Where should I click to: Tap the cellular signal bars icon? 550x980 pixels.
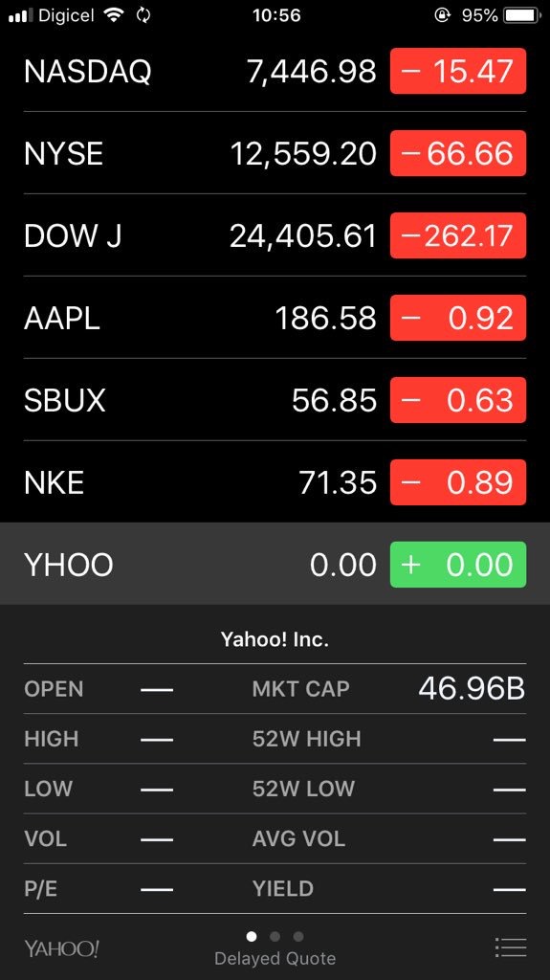(x=21, y=15)
